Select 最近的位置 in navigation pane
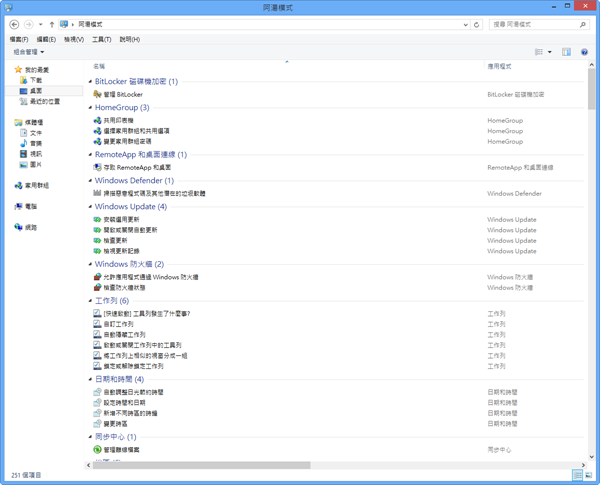This screenshot has width=600, height=485. (x=40, y=101)
